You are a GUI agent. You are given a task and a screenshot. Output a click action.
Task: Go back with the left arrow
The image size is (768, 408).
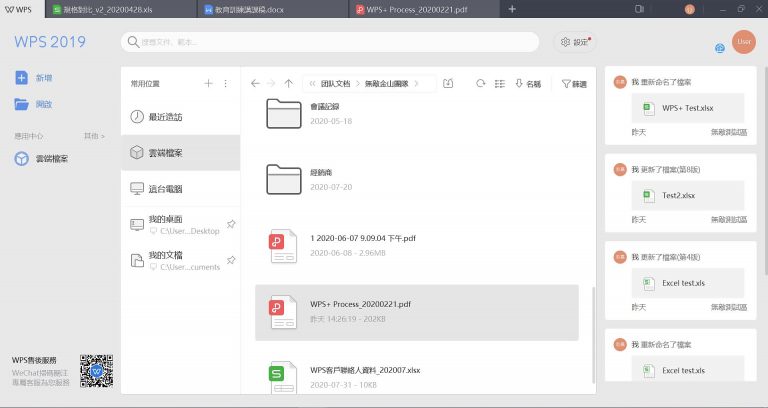pos(255,83)
